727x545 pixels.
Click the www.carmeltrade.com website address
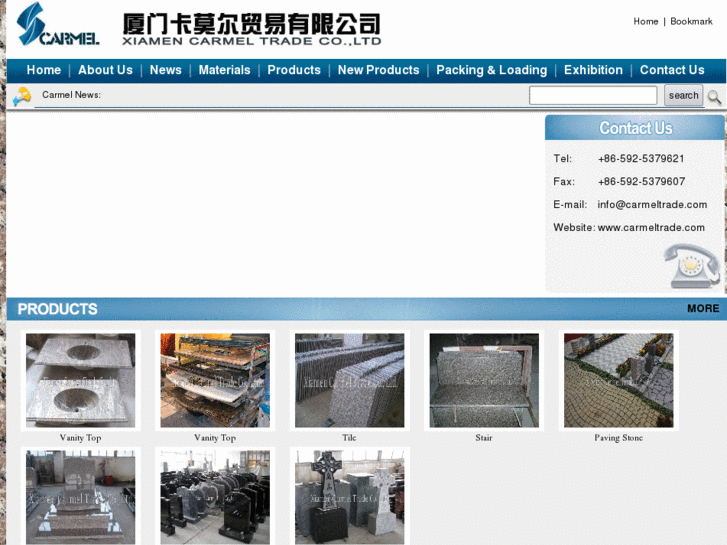651,228
